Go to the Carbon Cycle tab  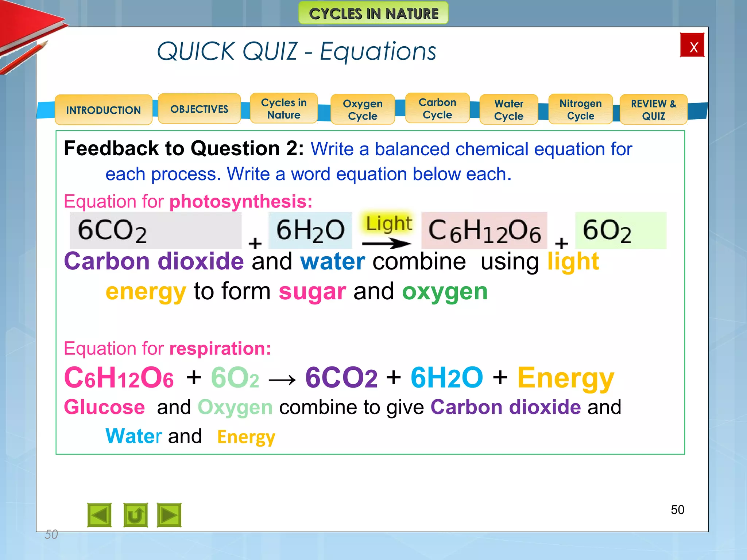point(437,108)
